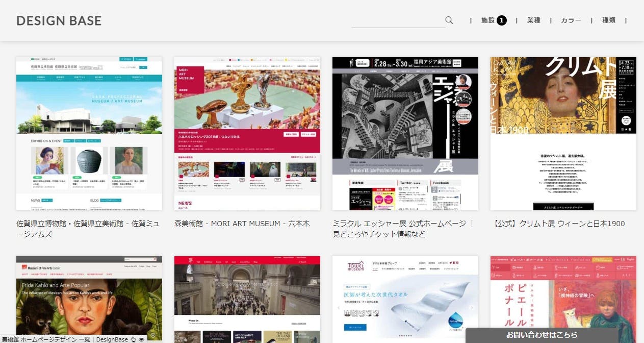Image resolution: width=644 pixels, height=343 pixels.
Task: Click the DESIGN BASE logo
Action: [59, 20]
